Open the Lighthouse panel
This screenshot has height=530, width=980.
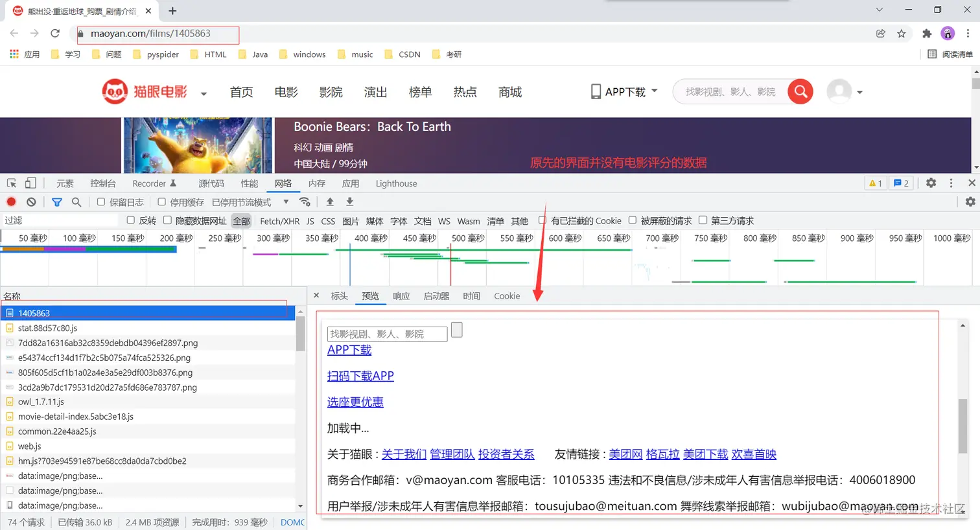tap(396, 183)
